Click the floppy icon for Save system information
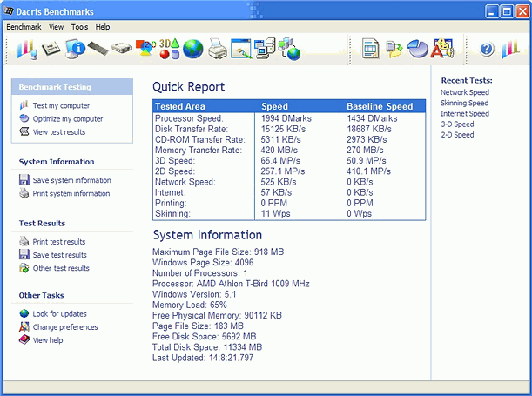This screenshot has height=396, width=532. click(24, 179)
